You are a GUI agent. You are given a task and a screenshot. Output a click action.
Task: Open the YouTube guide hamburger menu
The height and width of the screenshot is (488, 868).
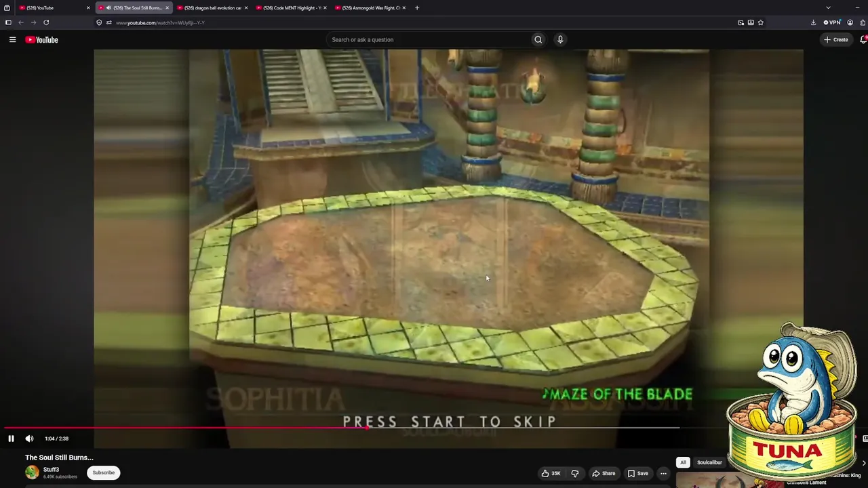(x=12, y=39)
